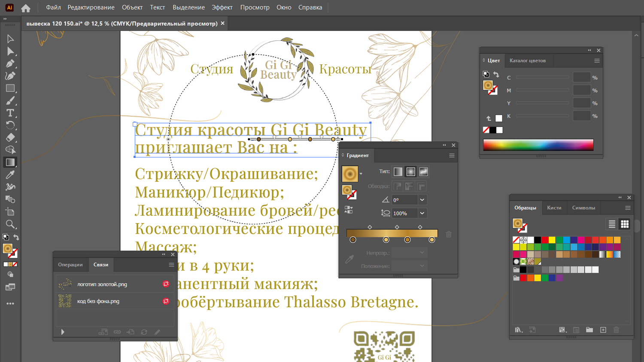Swap fill and stroke in the toolbar
Image resolution: width=644 pixels, height=362 pixels.
[x=16, y=237]
